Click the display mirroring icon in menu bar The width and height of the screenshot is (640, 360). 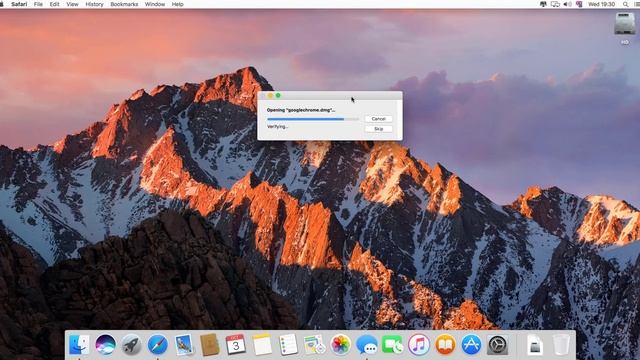point(555,4)
